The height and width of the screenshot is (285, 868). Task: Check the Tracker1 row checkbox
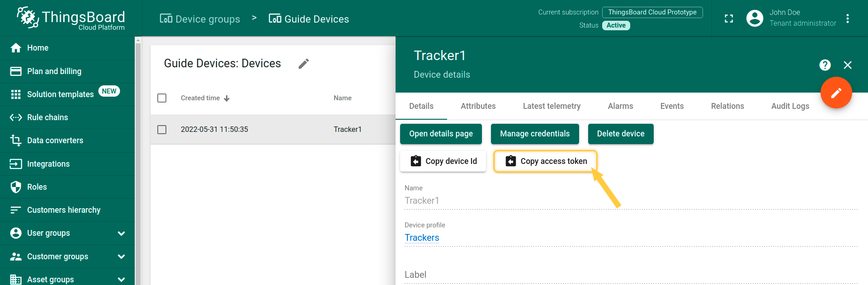pyautogui.click(x=162, y=130)
